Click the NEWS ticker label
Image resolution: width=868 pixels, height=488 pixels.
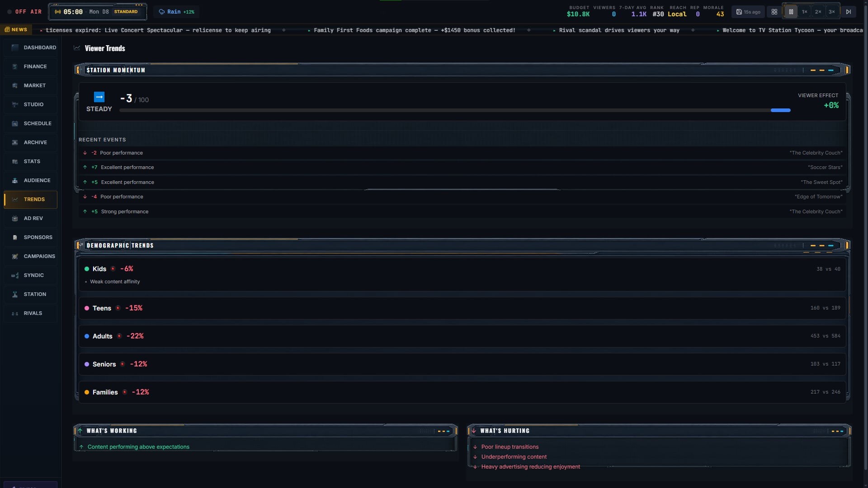pos(16,30)
